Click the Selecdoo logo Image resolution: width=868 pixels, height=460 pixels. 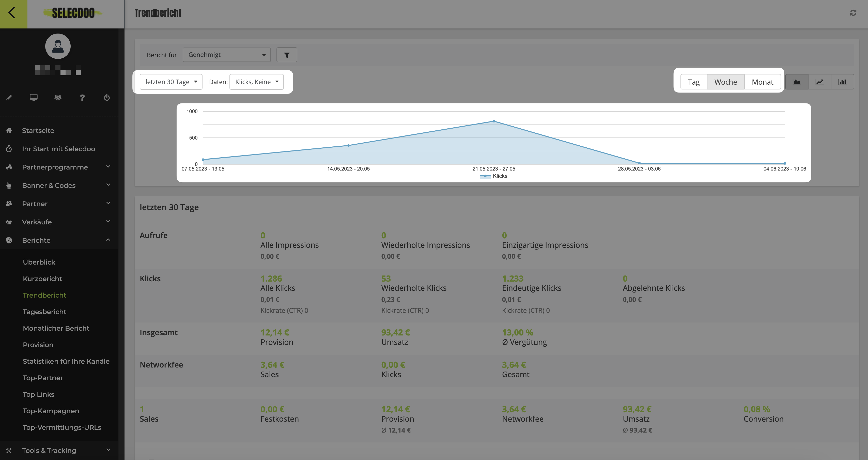[x=73, y=13]
